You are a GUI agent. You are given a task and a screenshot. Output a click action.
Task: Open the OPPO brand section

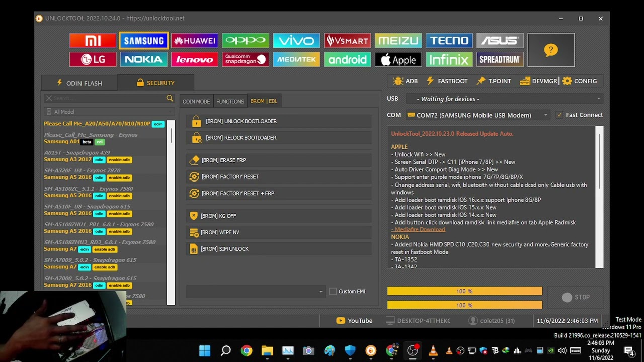246,41
